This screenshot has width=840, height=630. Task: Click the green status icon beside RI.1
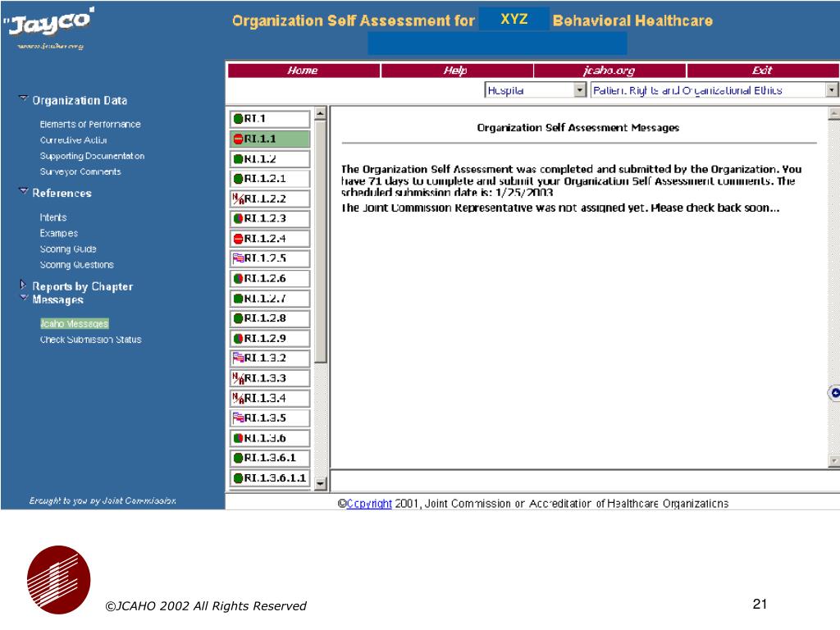pyautogui.click(x=239, y=119)
